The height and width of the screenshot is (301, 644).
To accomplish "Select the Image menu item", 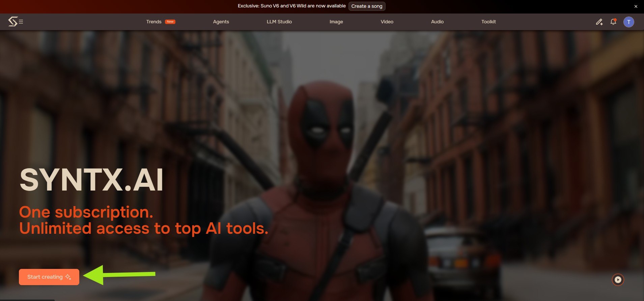I will point(336,22).
